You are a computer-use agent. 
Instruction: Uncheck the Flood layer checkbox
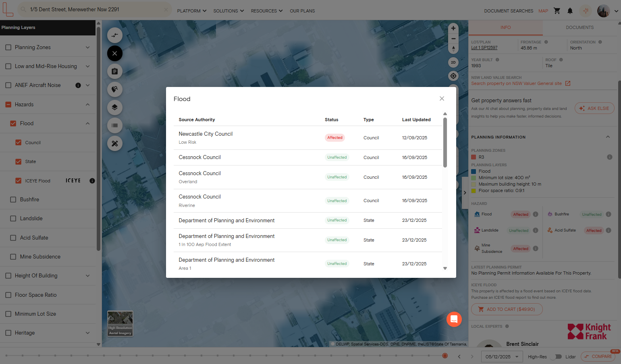[x=13, y=124]
